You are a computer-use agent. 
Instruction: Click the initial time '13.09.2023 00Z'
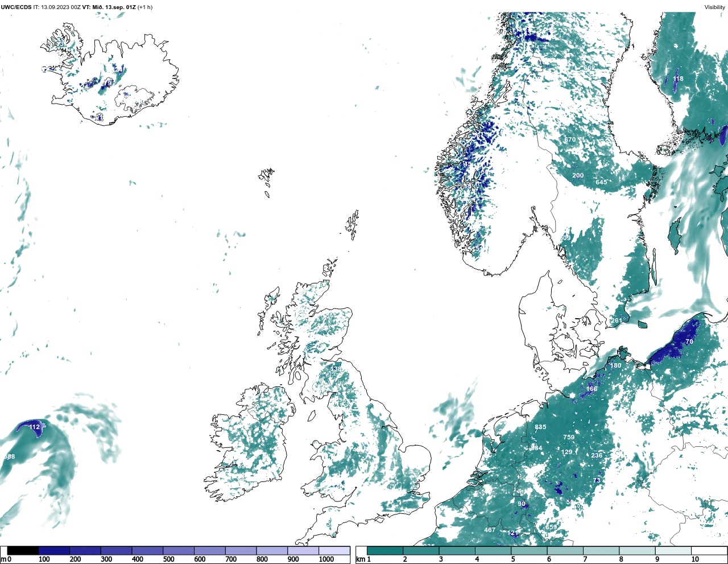click(61, 7)
